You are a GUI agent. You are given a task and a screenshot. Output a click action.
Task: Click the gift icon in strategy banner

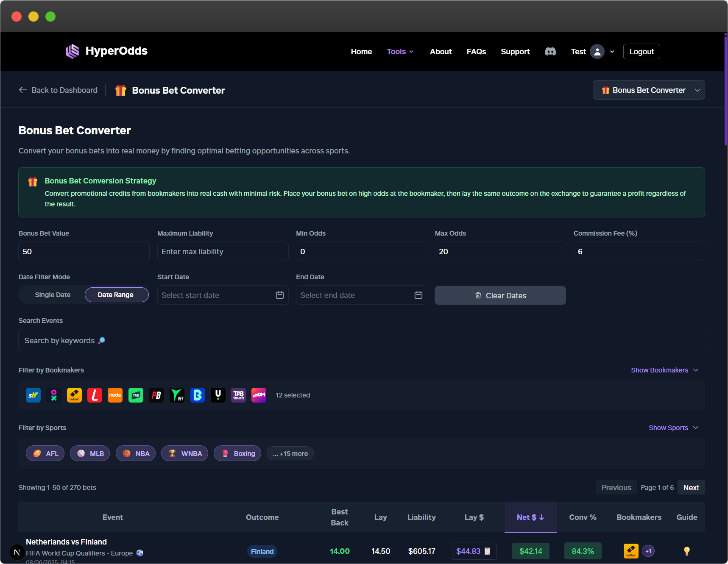point(33,182)
